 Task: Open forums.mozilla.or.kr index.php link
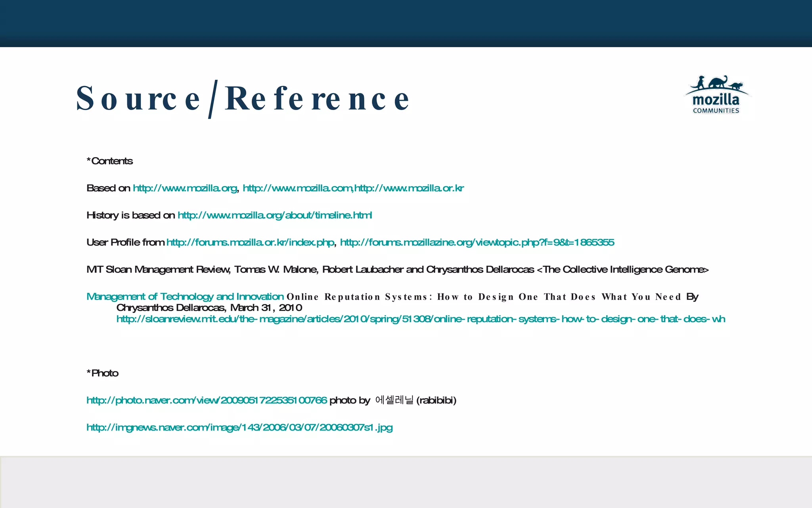pyautogui.click(x=250, y=242)
